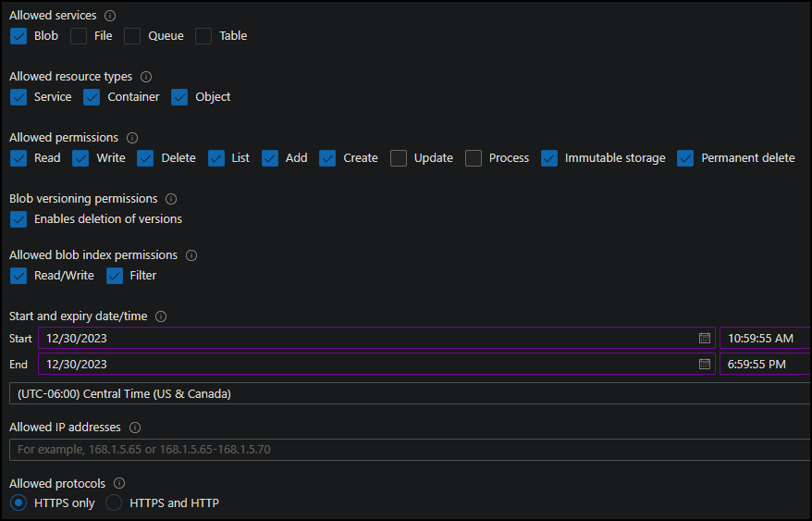Select the HTTPS only radio option
The height and width of the screenshot is (521, 812).
coord(18,503)
